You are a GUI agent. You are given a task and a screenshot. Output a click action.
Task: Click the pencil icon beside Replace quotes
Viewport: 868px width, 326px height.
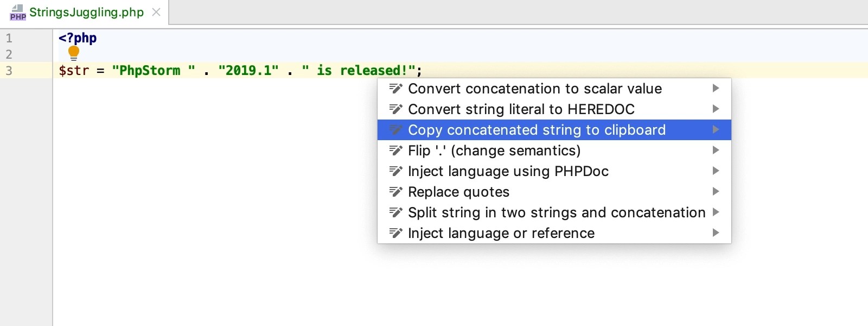point(396,192)
